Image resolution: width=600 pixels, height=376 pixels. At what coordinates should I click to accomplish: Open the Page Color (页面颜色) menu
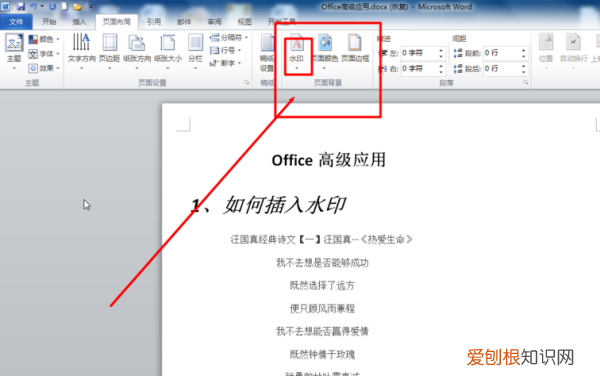coord(324,52)
